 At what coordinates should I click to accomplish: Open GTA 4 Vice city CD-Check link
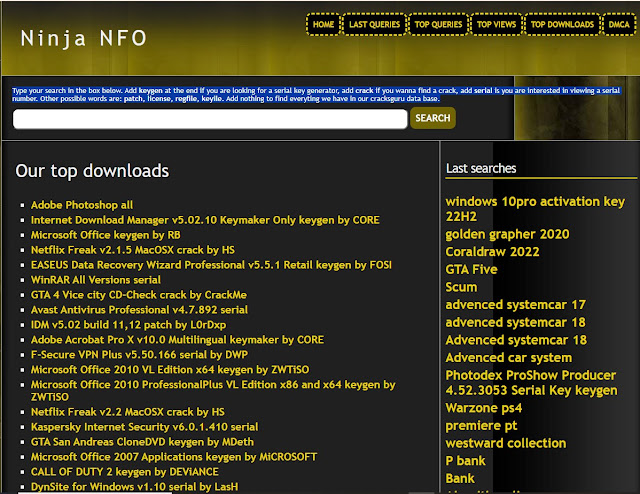pos(139,295)
